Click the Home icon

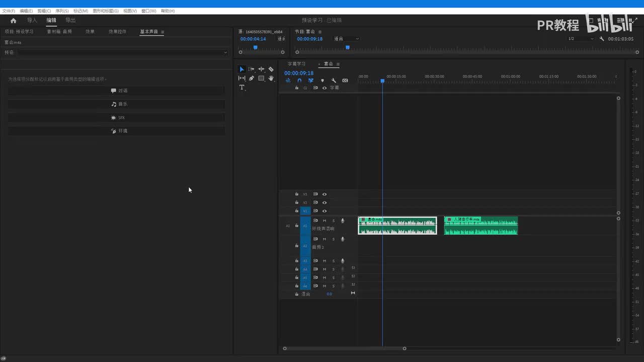[x=14, y=21]
